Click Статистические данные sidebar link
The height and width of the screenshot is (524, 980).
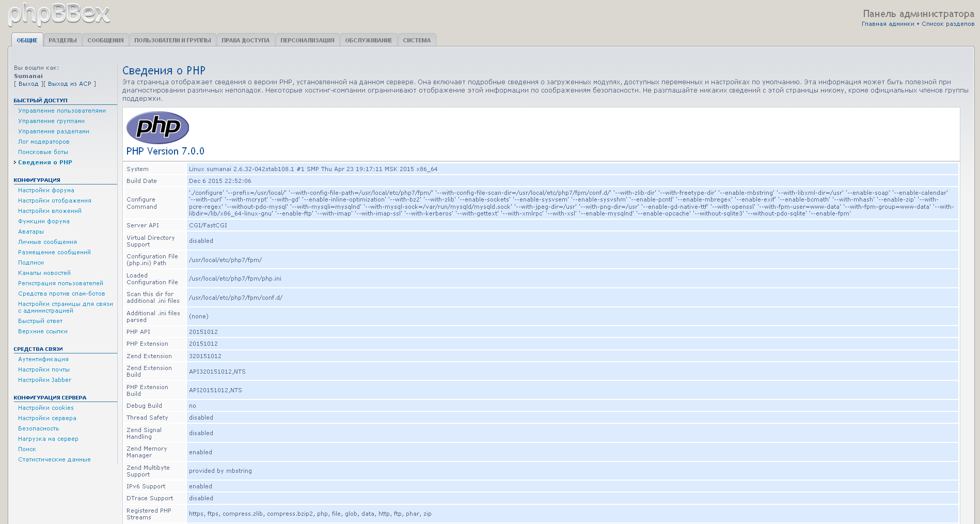(x=54, y=459)
